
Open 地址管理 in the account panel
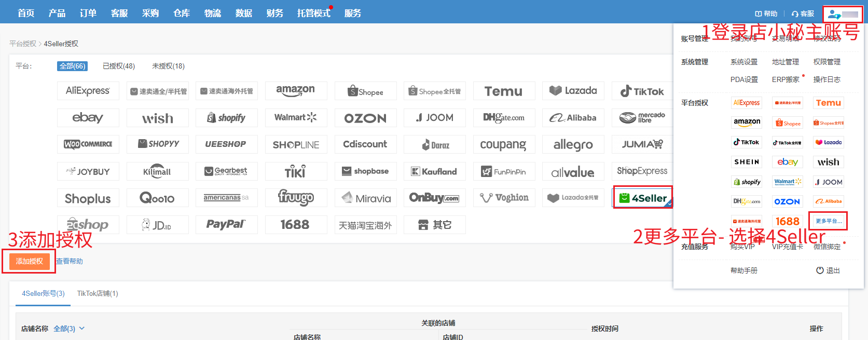tap(786, 62)
